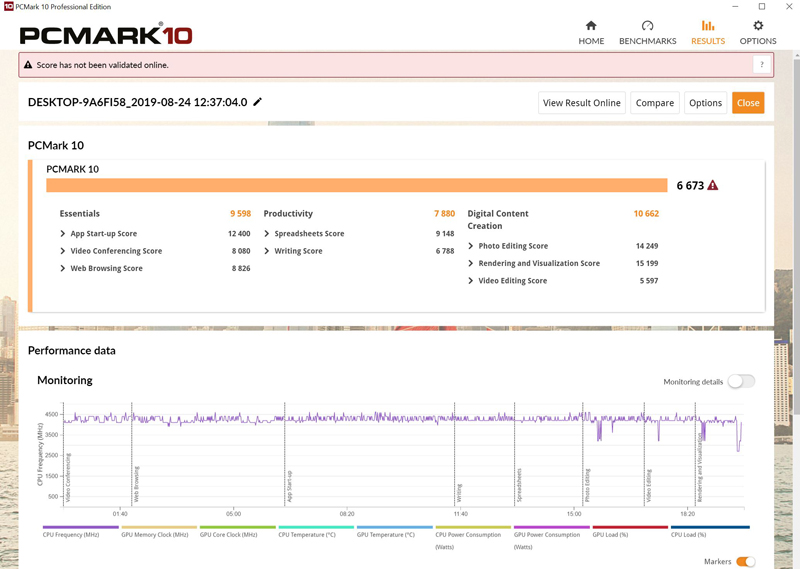The image size is (800, 569).
Task: Open the Home section icon
Action: 591,26
